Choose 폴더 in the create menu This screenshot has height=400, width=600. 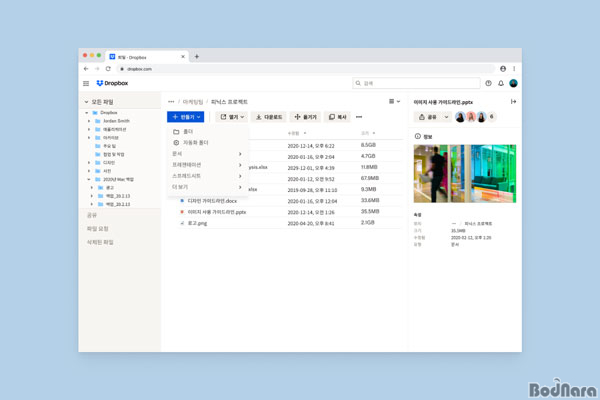208,132
